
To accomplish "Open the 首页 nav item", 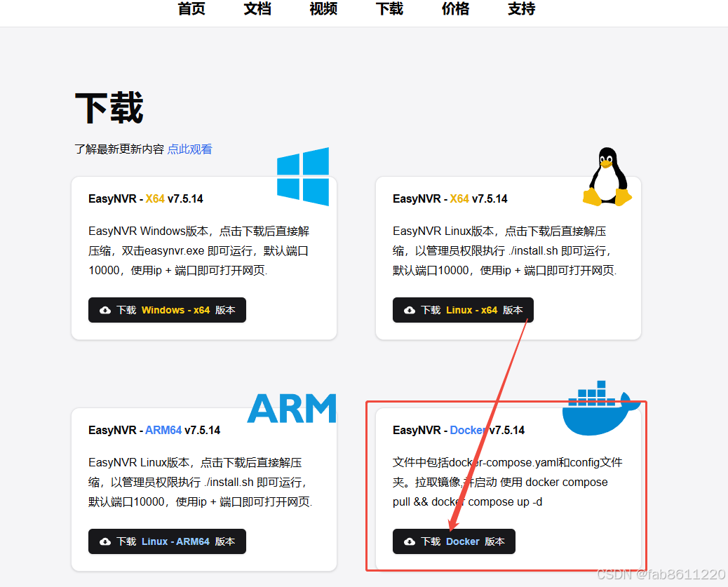I will point(191,9).
